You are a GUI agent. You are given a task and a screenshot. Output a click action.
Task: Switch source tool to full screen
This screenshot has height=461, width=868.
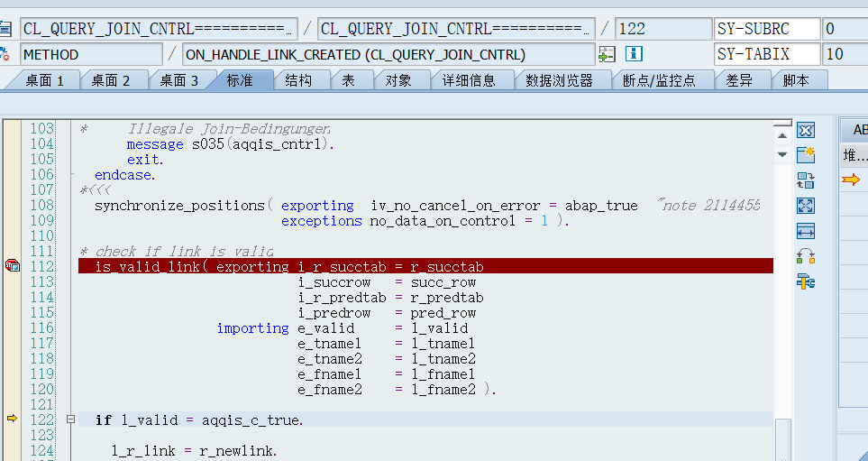(806, 206)
